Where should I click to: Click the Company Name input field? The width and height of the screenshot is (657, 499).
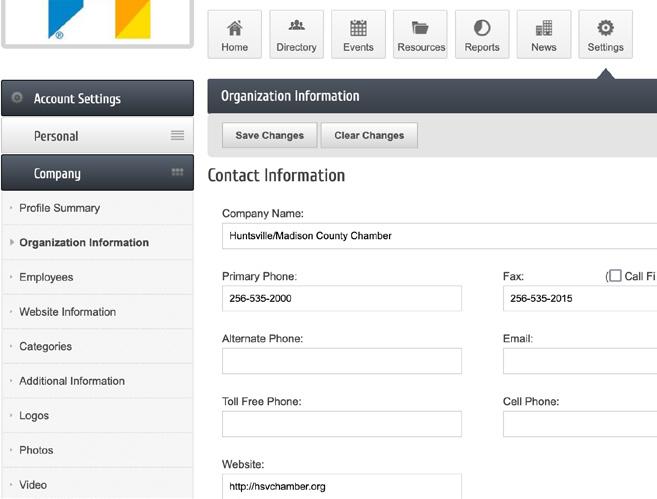click(x=440, y=236)
